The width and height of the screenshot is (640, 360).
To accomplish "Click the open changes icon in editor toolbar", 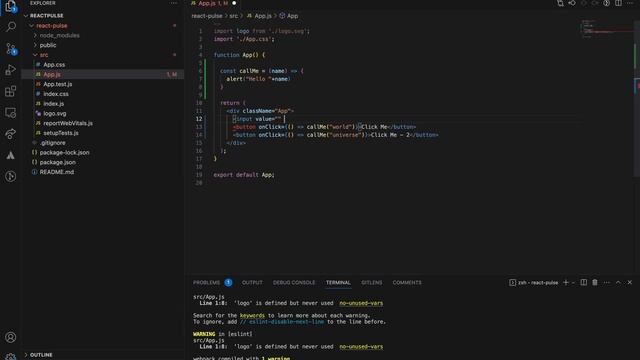I will [x=560, y=3].
